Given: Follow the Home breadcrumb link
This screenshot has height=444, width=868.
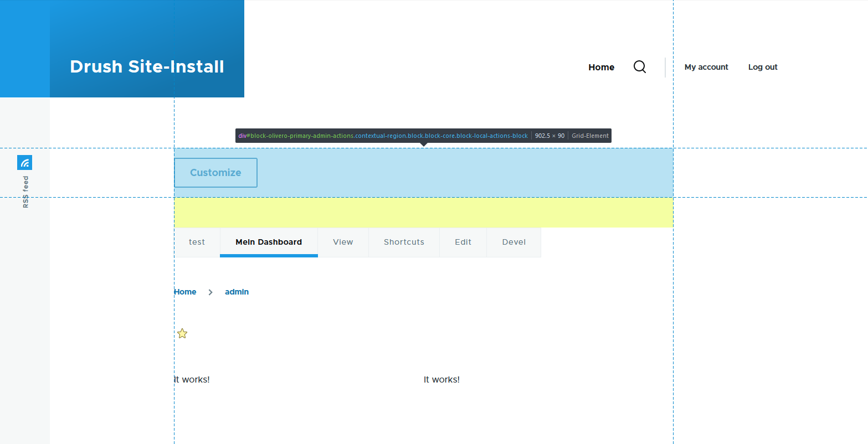Looking at the screenshot, I should coord(185,292).
